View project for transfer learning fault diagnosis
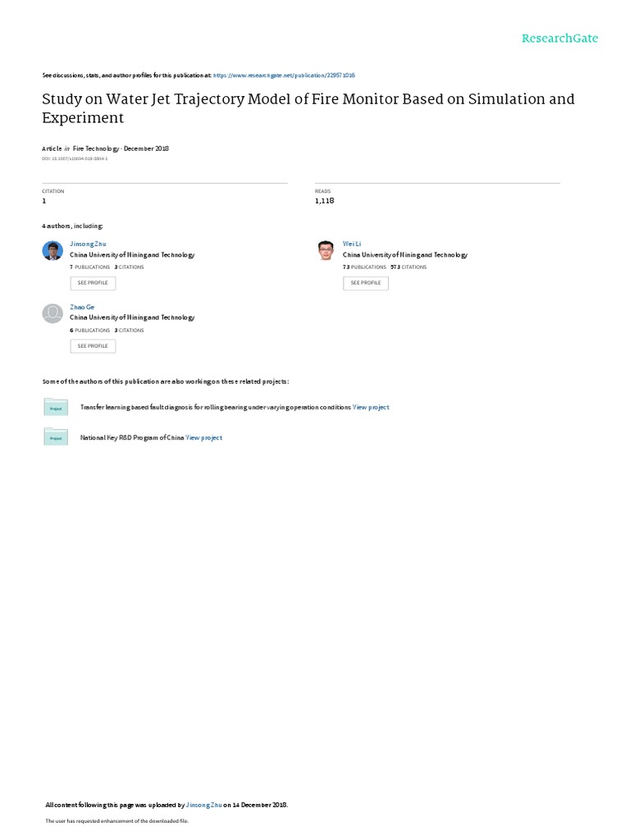630x840 pixels. pyautogui.click(x=371, y=407)
